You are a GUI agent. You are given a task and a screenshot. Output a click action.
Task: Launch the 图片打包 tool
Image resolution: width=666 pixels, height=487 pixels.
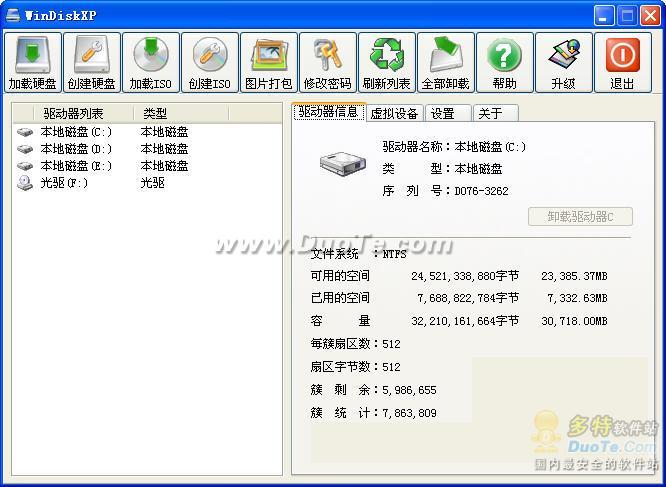pyautogui.click(x=269, y=62)
